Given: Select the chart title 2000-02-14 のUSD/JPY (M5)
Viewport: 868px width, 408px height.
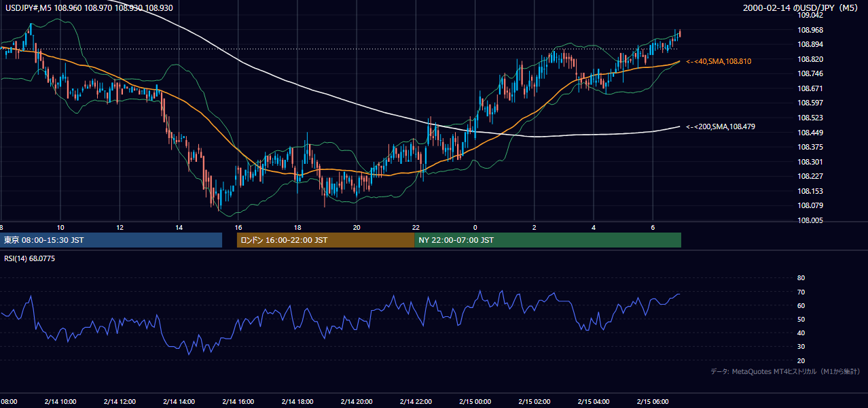Looking at the screenshot, I should [801, 7].
